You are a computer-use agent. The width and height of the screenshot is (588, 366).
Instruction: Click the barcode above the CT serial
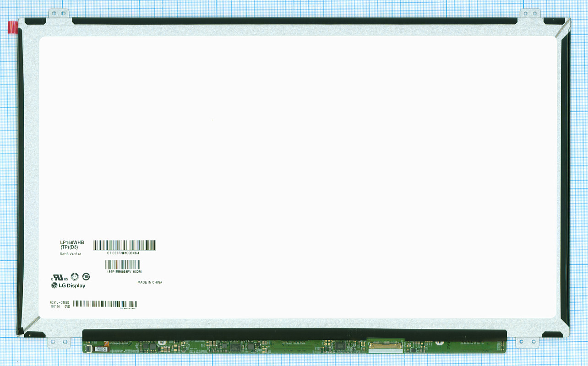(x=125, y=245)
